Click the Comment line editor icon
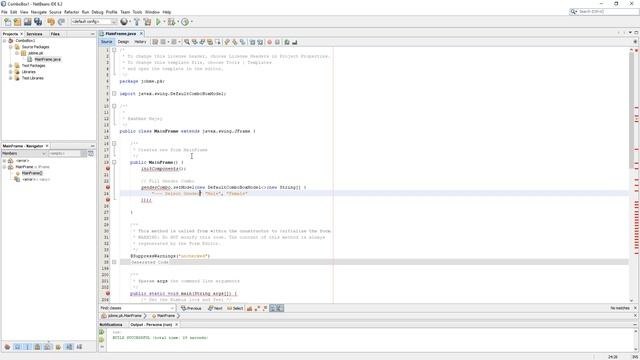The height and width of the screenshot is (360, 640). tap(287, 42)
